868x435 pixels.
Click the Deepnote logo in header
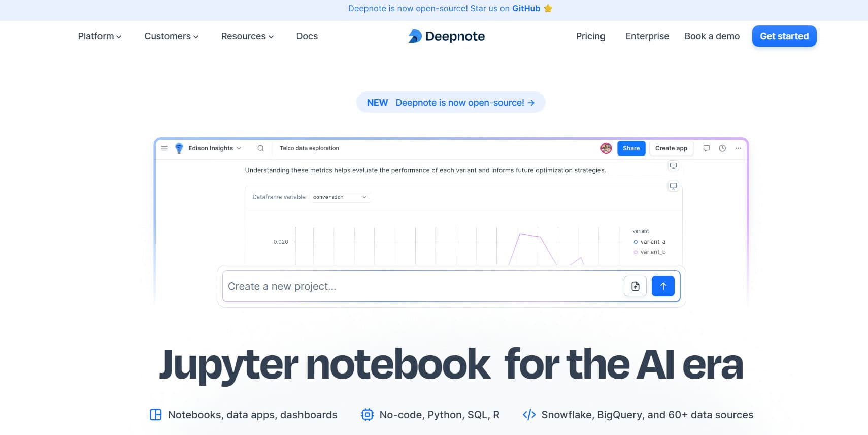coord(446,36)
